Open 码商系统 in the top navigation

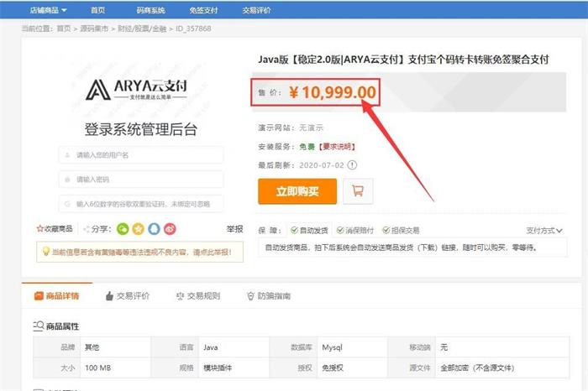tap(150, 10)
